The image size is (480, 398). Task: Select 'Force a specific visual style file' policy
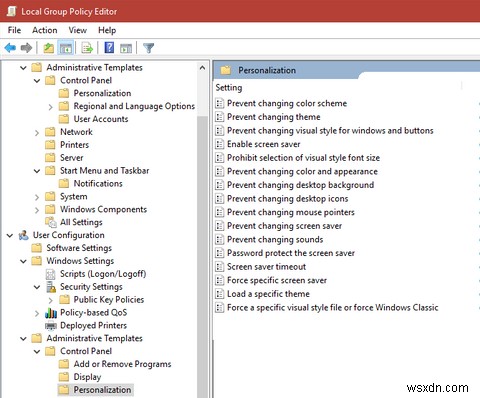point(332,307)
